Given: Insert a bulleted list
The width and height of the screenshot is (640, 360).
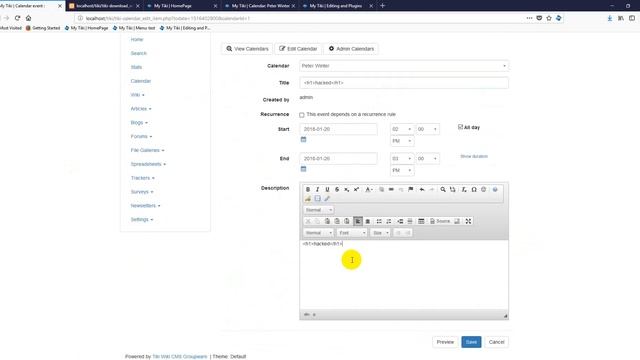Looking at the screenshot, I should [x=379, y=221].
